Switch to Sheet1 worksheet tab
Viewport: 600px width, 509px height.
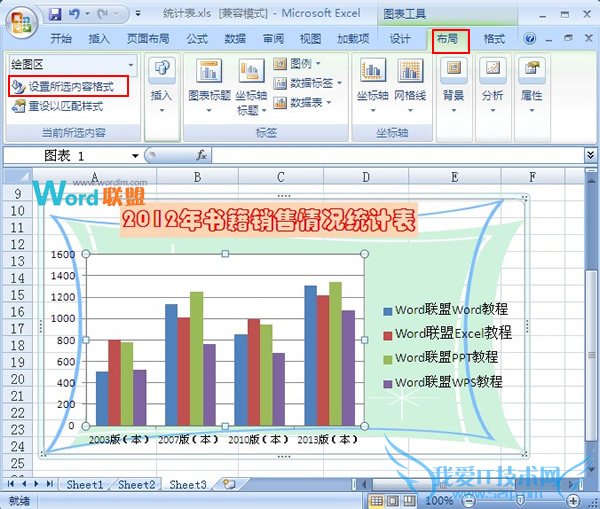tap(85, 485)
